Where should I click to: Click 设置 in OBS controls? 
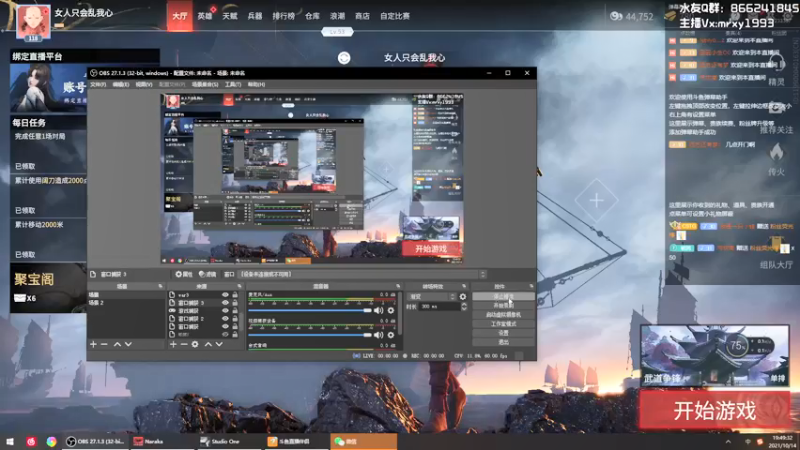click(504, 333)
